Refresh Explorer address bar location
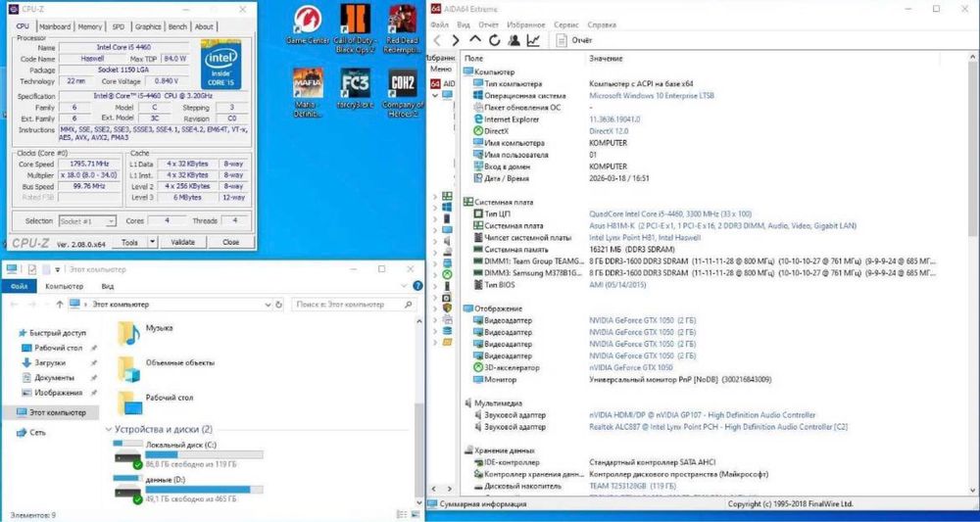Viewport: 980px width, 522px height. [x=278, y=305]
